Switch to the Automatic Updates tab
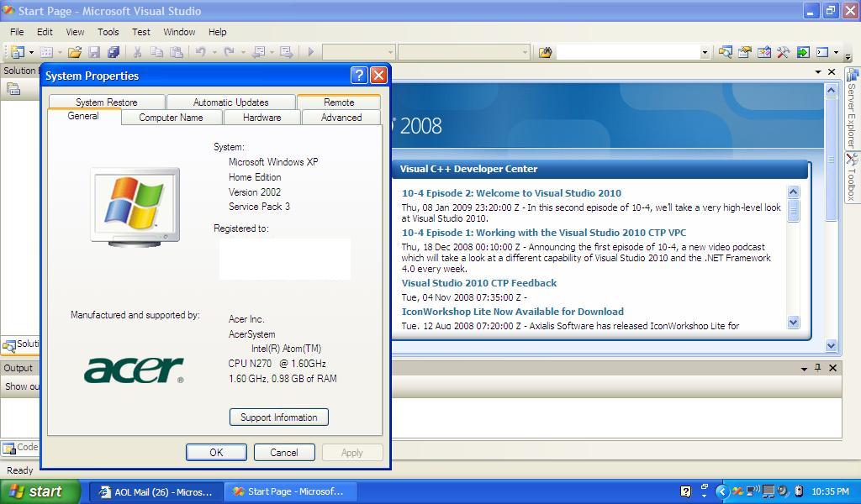This screenshot has height=504, width=861. point(230,102)
